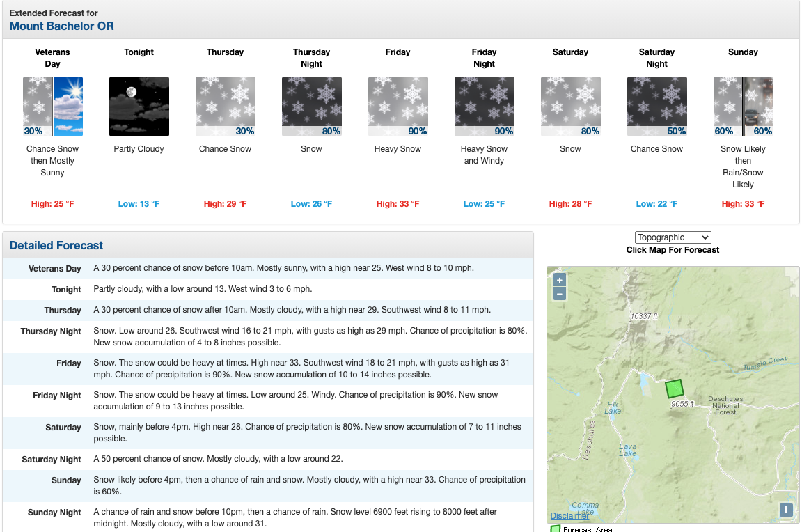
Task: Click the 'Saturday Night' detailed forecast row label
Action: click(51, 460)
